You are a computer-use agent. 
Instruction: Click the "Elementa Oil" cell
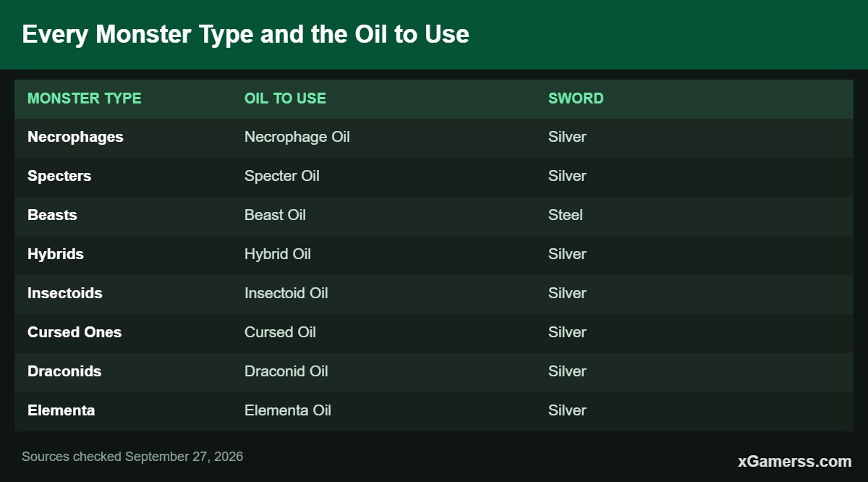coord(288,410)
